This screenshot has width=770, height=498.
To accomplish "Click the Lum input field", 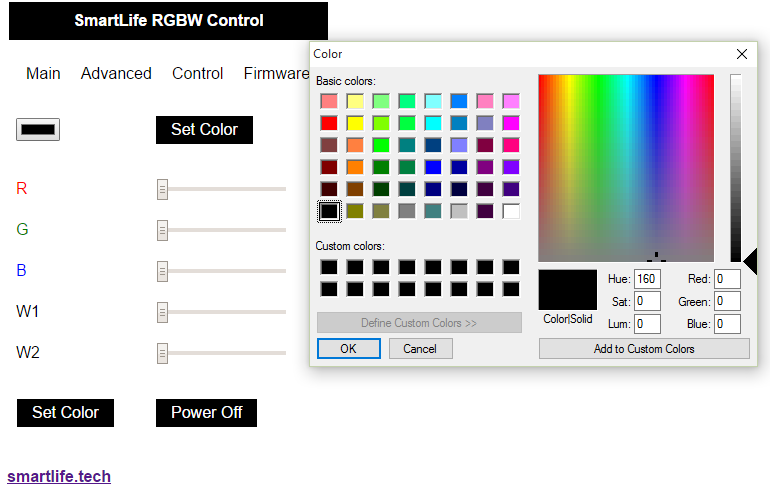I will [647, 324].
